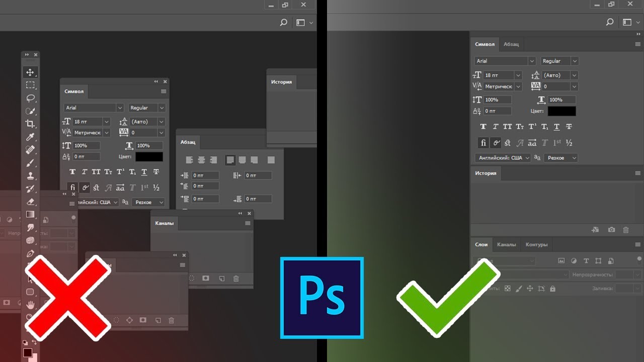Click Цвет black swatch in floating Символ panel

tap(149, 157)
